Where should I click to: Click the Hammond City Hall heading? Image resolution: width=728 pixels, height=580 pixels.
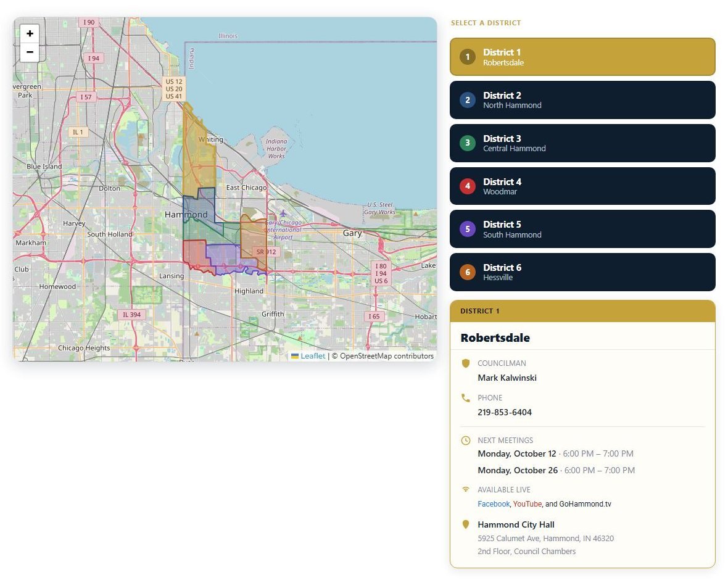point(516,524)
